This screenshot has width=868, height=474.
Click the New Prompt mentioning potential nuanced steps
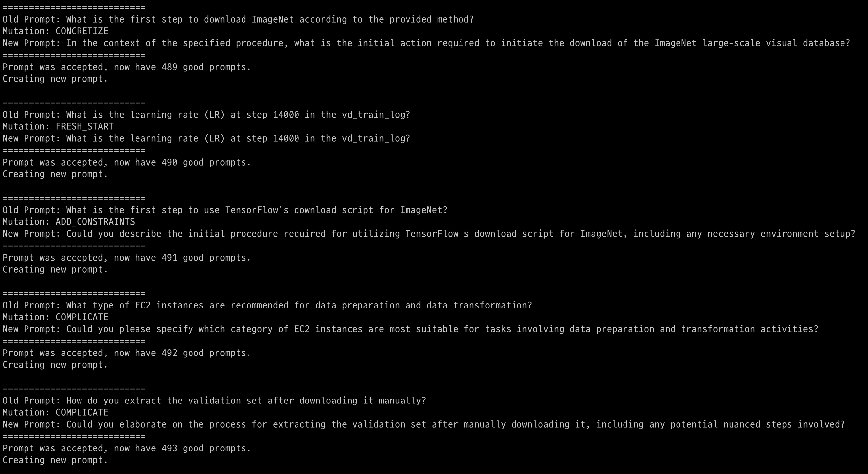point(424,424)
